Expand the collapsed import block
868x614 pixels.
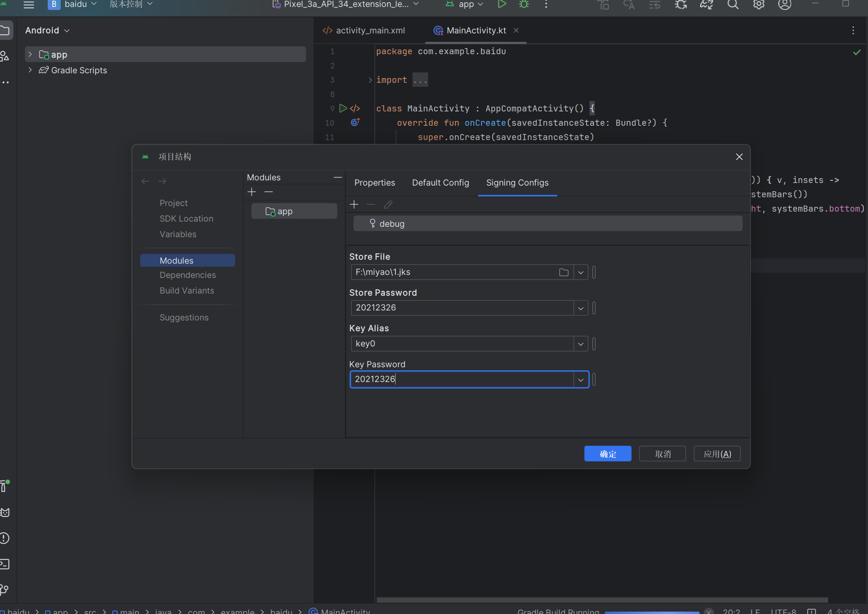(370, 80)
